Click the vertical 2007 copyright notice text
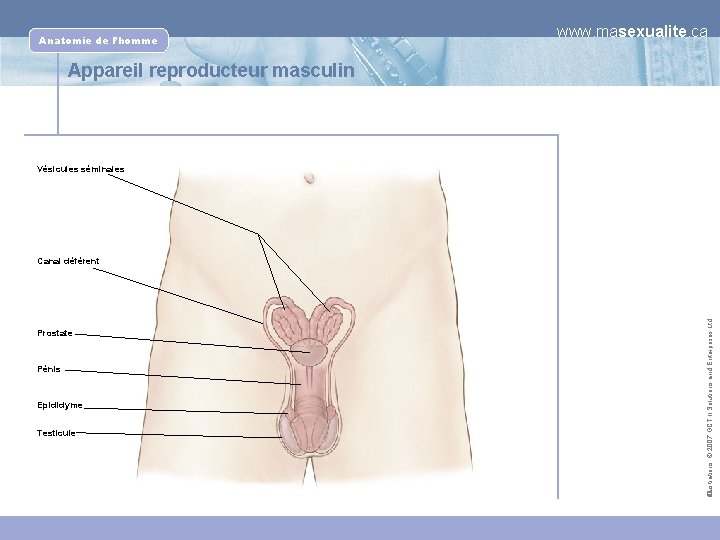 click(709, 407)
